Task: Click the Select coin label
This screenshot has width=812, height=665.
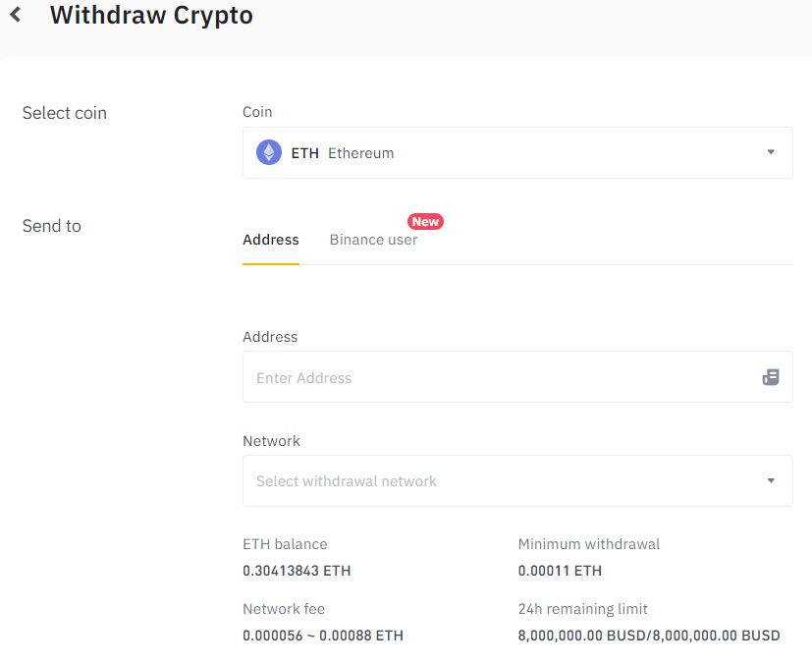Action: (65, 113)
